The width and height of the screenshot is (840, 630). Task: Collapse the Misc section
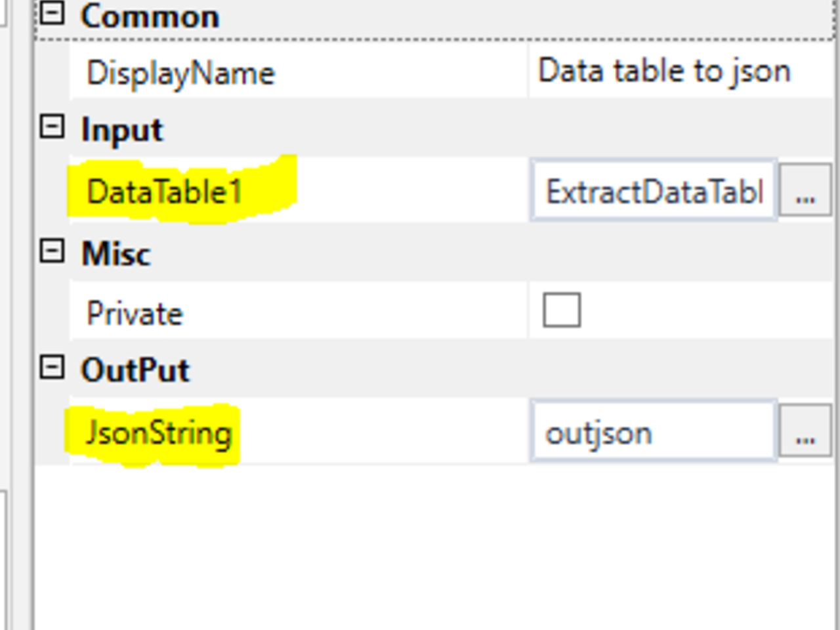[52, 251]
